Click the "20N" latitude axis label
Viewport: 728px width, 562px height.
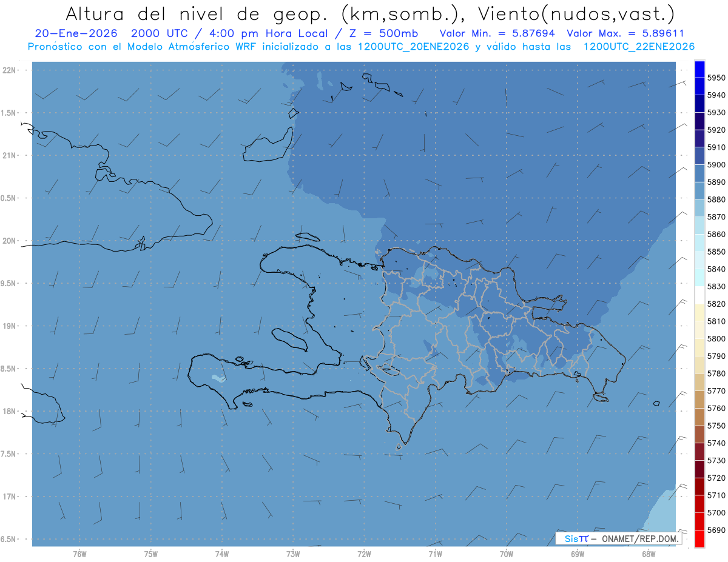click(x=10, y=241)
